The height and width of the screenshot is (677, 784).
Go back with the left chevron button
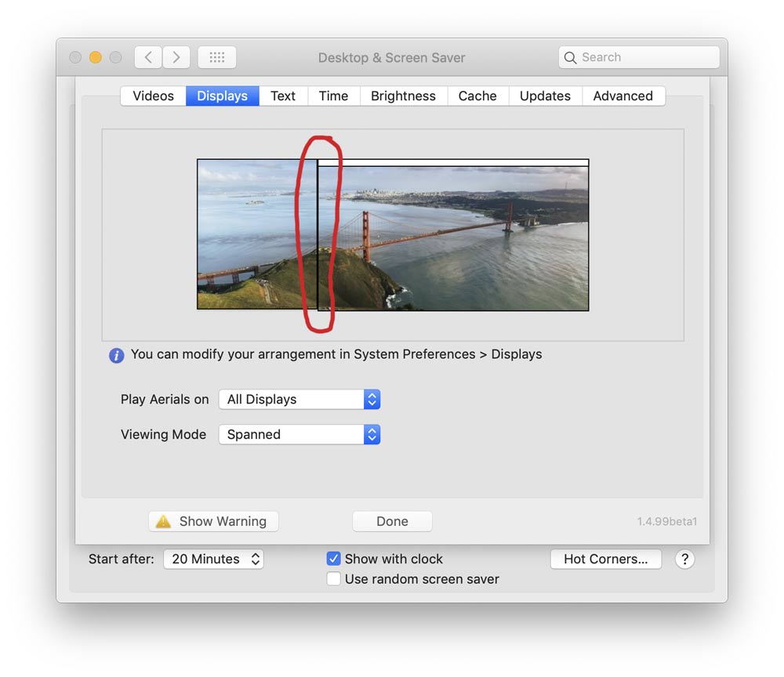click(148, 57)
